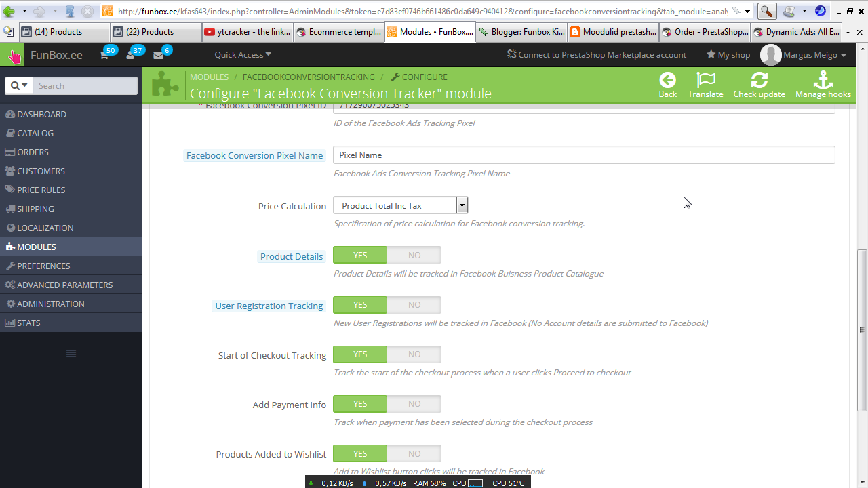Set Products Added to Wishlist to NO
The height and width of the screenshot is (488, 868).
[x=414, y=453]
